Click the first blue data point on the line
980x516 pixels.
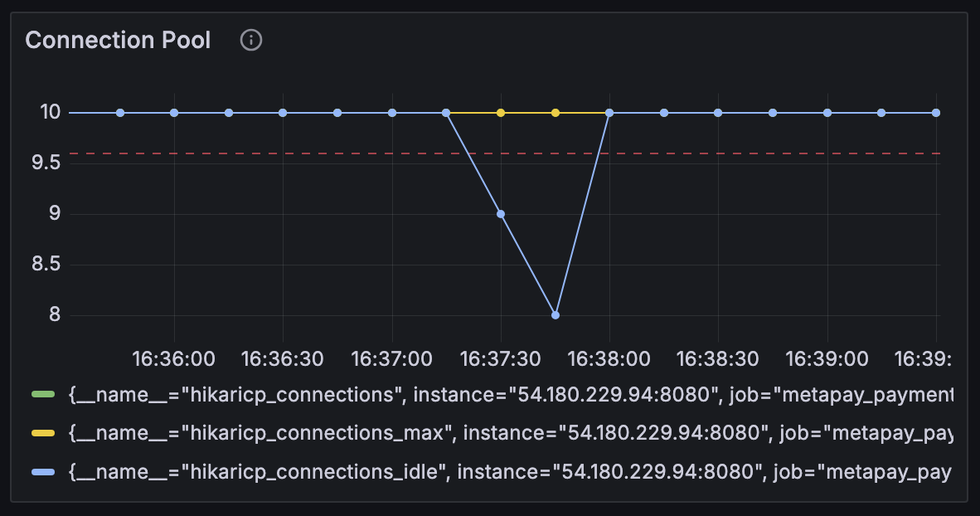pos(119,111)
